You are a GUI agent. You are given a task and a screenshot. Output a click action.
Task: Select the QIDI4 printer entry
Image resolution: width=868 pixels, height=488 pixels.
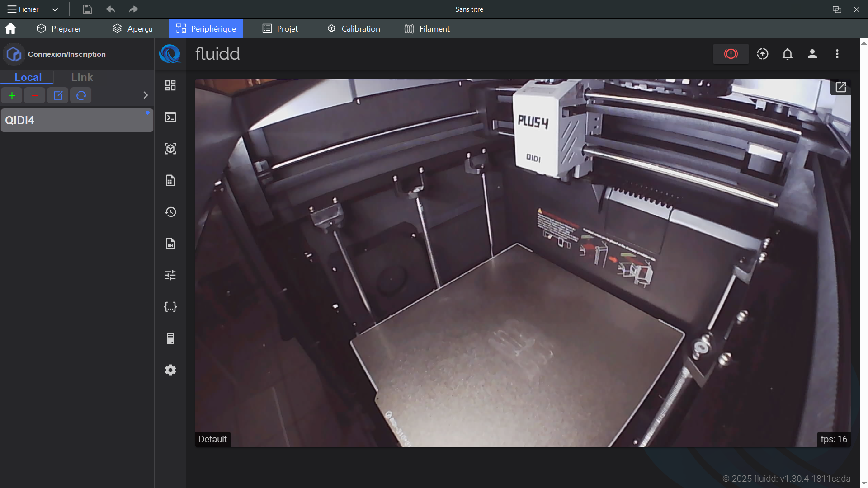coord(77,120)
